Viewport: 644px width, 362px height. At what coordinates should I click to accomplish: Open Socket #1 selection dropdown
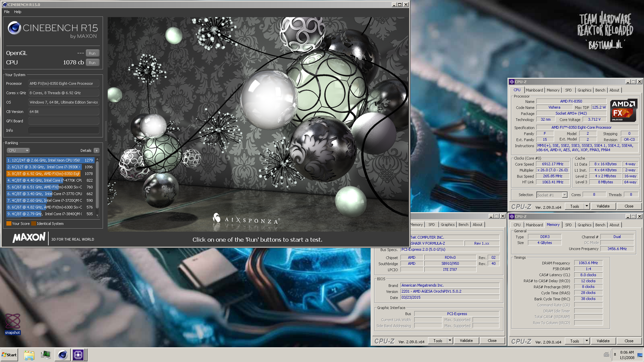(552, 195)
